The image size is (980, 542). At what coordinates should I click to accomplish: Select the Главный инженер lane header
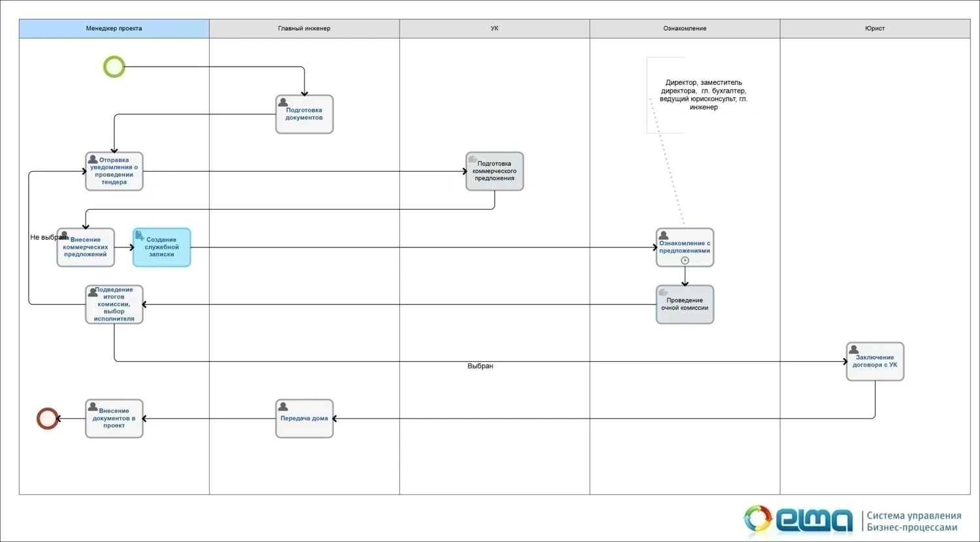[304, 29]
